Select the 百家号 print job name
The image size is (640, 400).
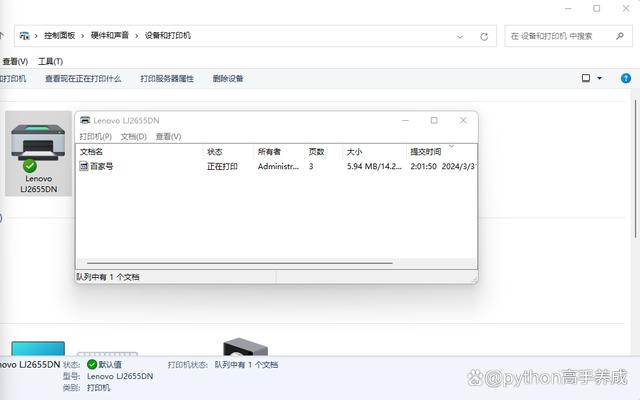pos(102,166)
